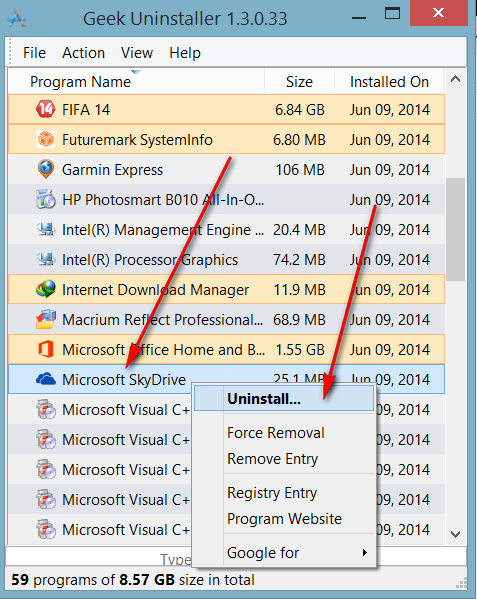This screenshot has height=599, width=477.
Task: Select Intel(R) Management Engine row name
Action: (163, 230)
